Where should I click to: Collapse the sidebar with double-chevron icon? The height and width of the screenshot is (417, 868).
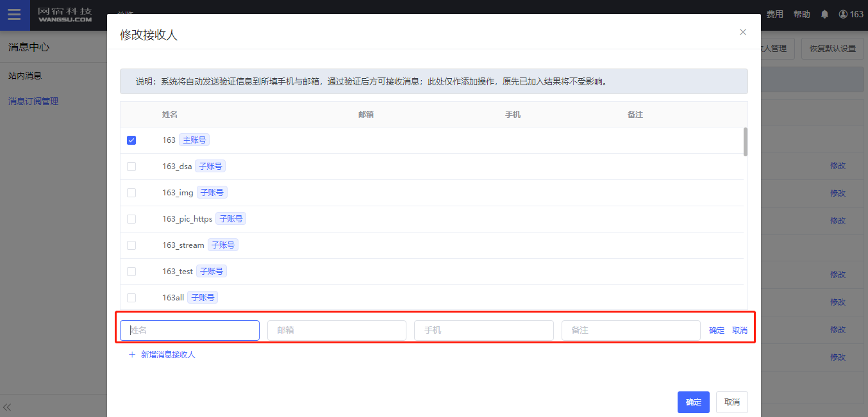8,407
